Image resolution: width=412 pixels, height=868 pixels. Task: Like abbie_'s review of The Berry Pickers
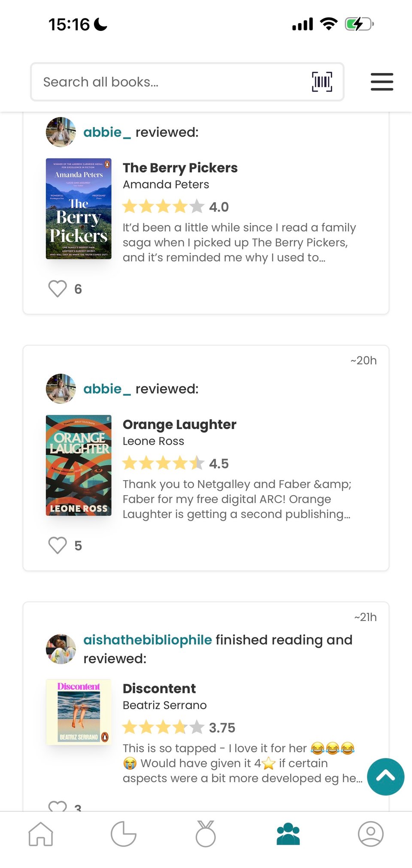tap(57, 289)
